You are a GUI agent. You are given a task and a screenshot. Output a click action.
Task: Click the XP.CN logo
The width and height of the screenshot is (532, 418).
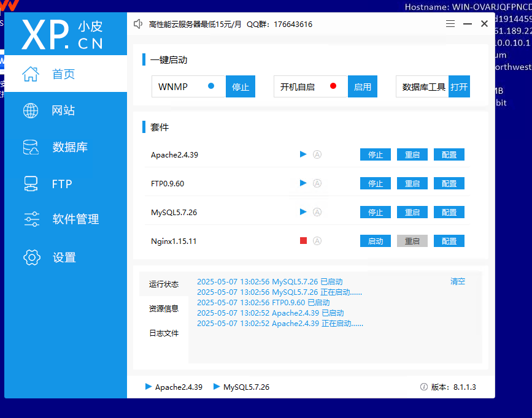pyautogui.click(x=62, y=34)
